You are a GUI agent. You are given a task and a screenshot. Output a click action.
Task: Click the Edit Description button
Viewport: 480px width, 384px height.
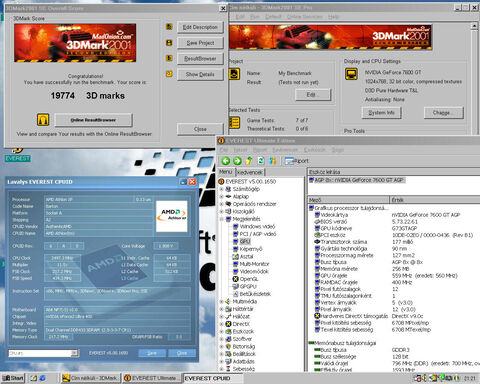click(200, 27)
